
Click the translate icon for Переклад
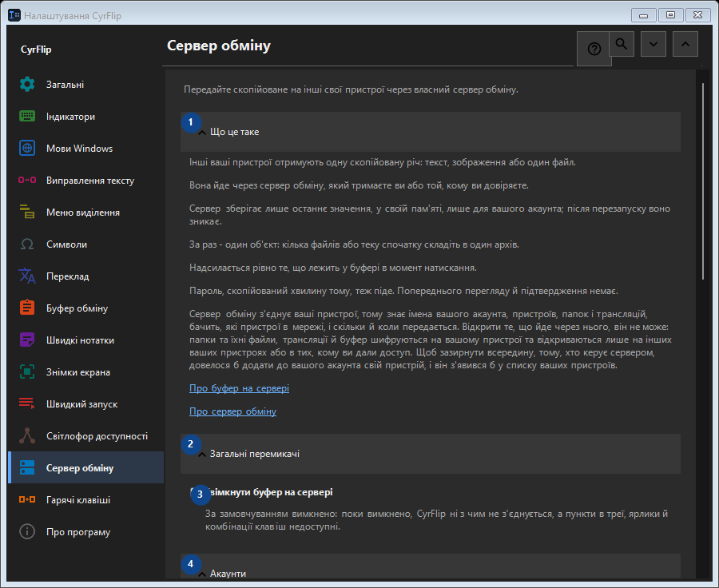click(x=27, y=276)
